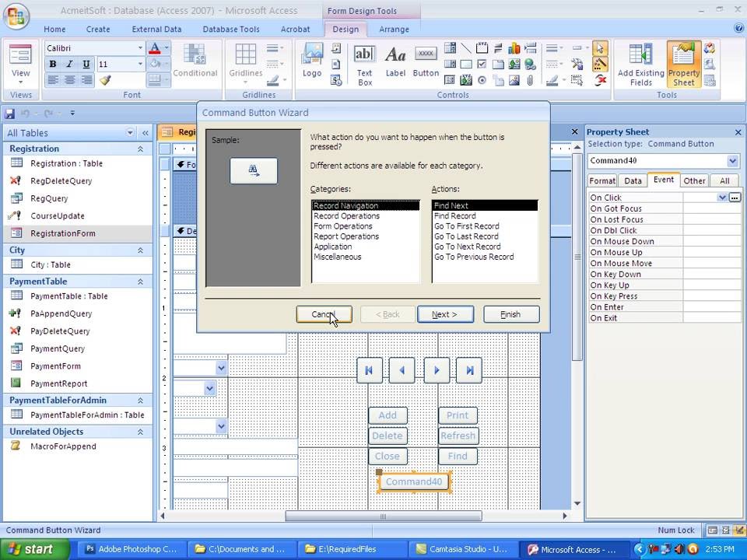
Task: Toggle the Property Sheet button
Action: [x=683, y=65]
